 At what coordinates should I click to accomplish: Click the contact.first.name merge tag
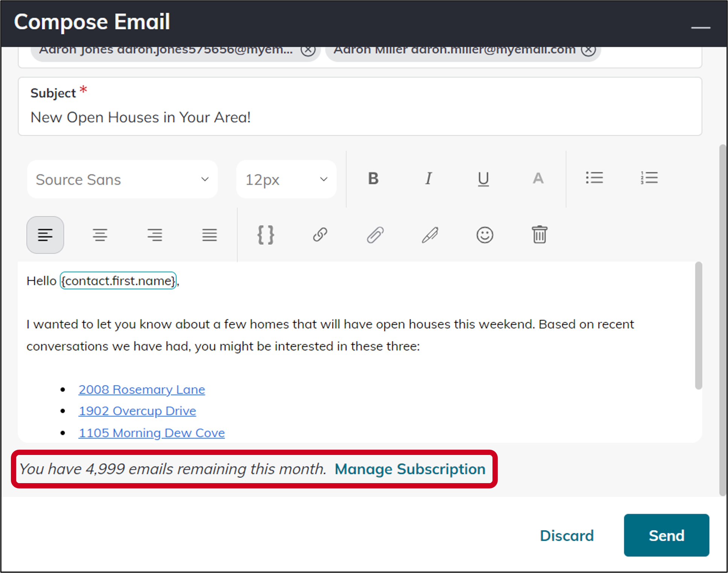point(118,281)
